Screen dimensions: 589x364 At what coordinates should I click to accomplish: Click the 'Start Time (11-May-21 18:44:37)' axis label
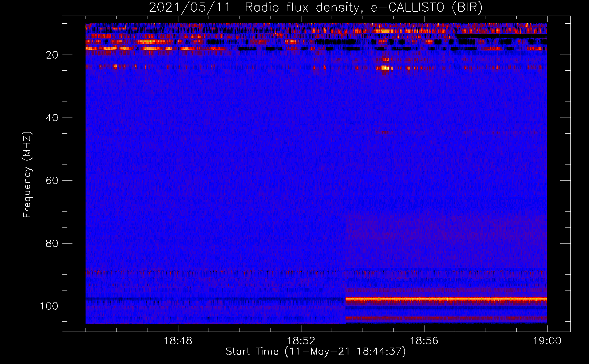[x=316, y=351]
